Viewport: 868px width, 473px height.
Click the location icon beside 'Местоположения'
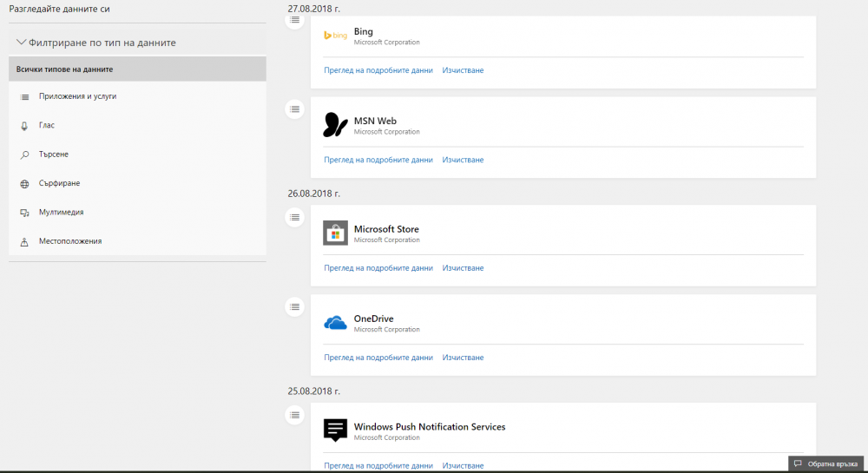click(x=24, y=242)
